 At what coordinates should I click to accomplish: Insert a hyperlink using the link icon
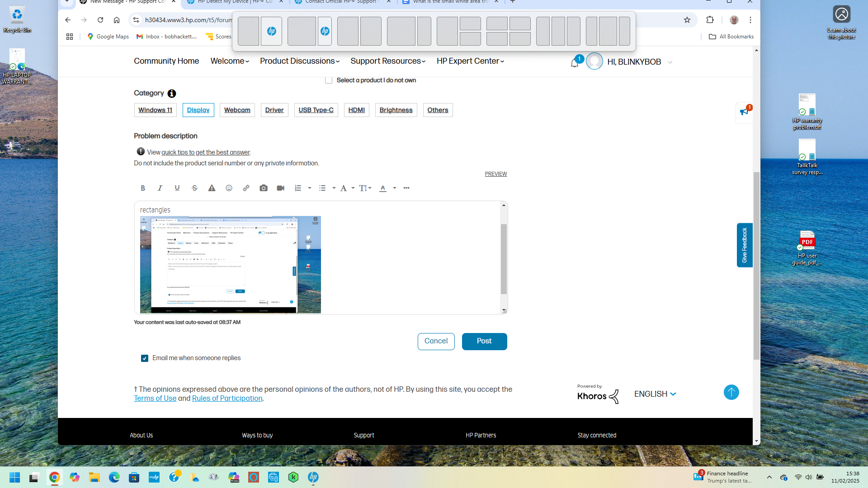pyautogui.click(x=246, y=188)
